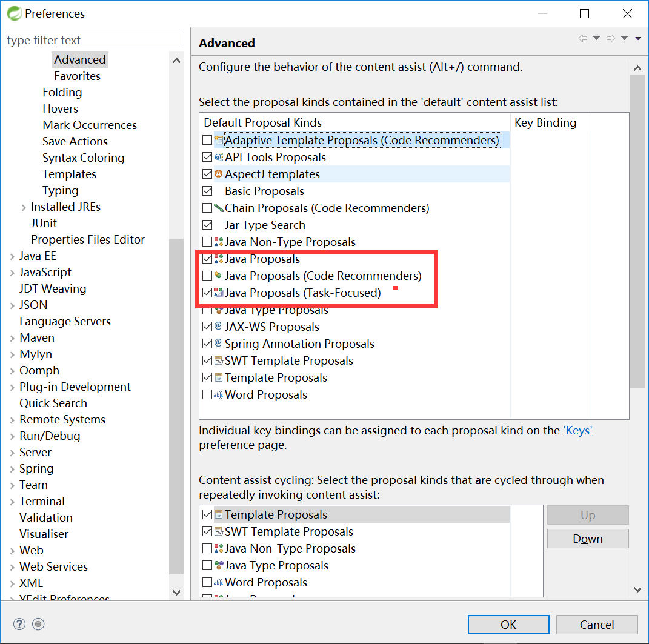Click the Java Proposals (Task-Focused) icon

coord(219,293)
